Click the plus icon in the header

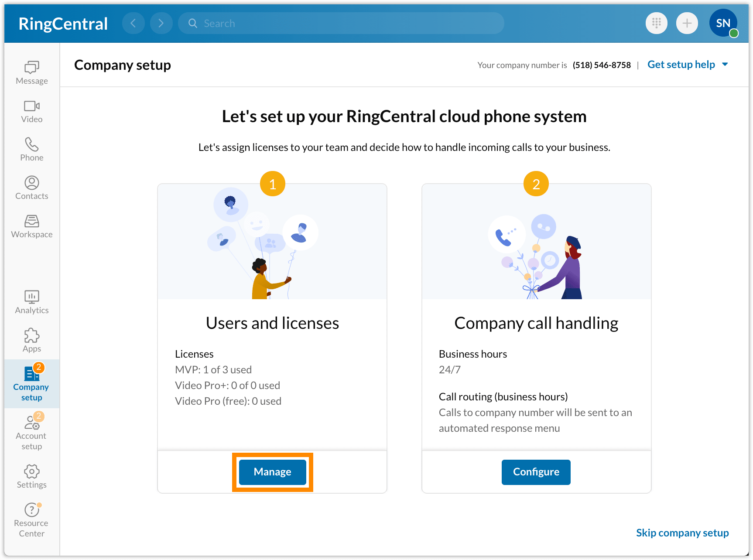(x=687, y=23)
